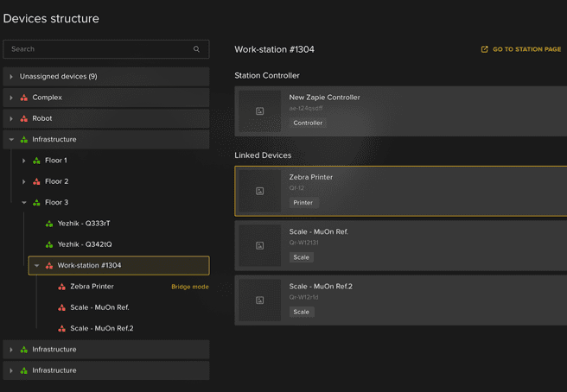567x392 pixels.
Task: Select Scale - MuOn Ref. in the tree
Action: [x=99, y=307]
